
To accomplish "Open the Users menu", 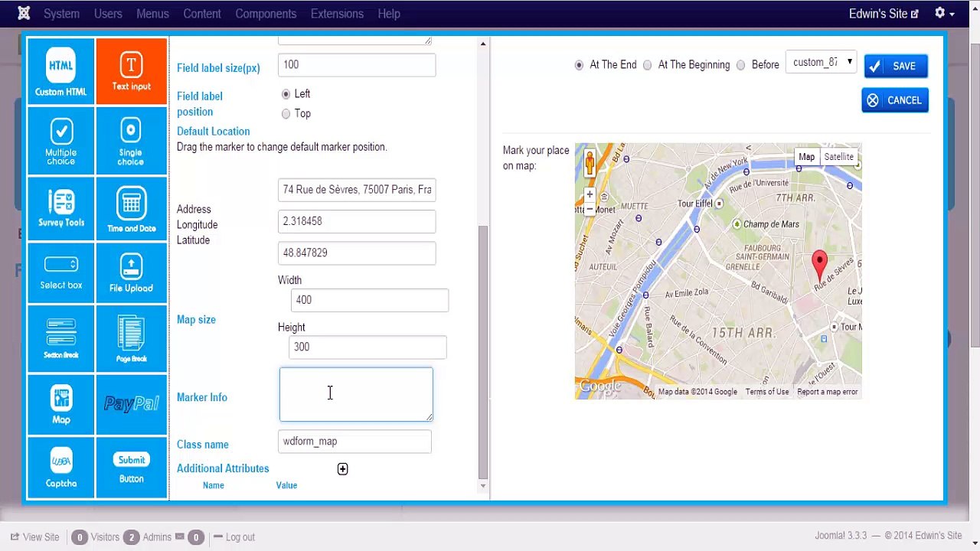I will click(108, 14).
